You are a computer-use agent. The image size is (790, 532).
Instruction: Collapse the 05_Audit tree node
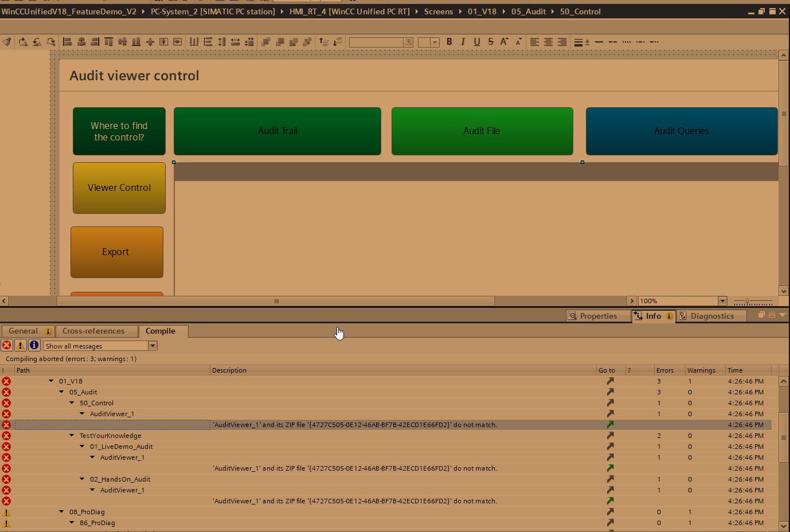(x=62, y=392)
